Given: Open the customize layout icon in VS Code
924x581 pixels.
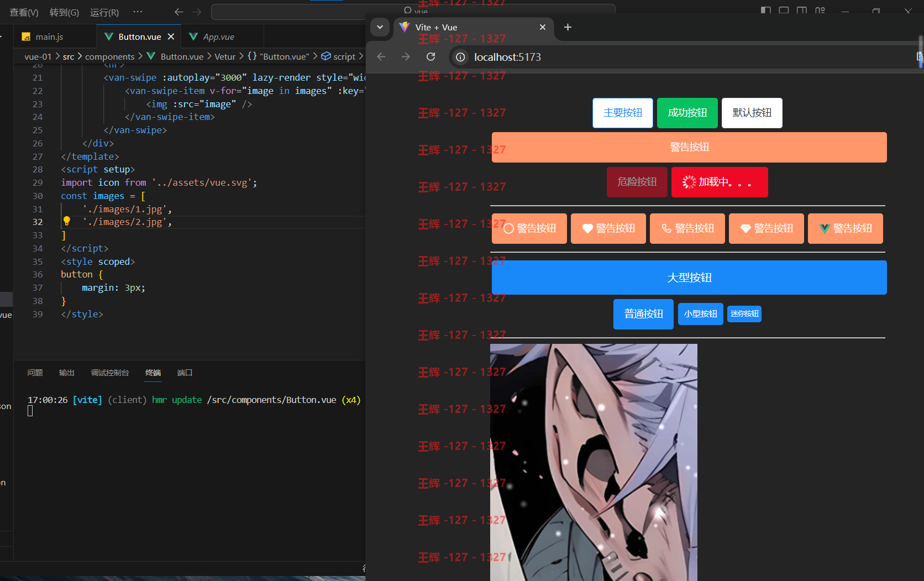Looking at the screenshot, I should [x=820, y=11].
